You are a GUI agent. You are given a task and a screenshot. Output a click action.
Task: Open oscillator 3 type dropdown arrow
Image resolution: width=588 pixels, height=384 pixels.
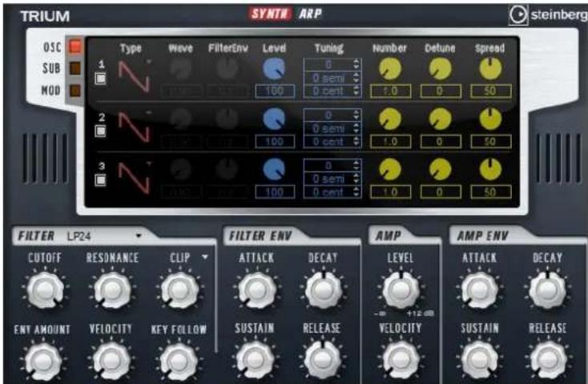pos(149,164)
